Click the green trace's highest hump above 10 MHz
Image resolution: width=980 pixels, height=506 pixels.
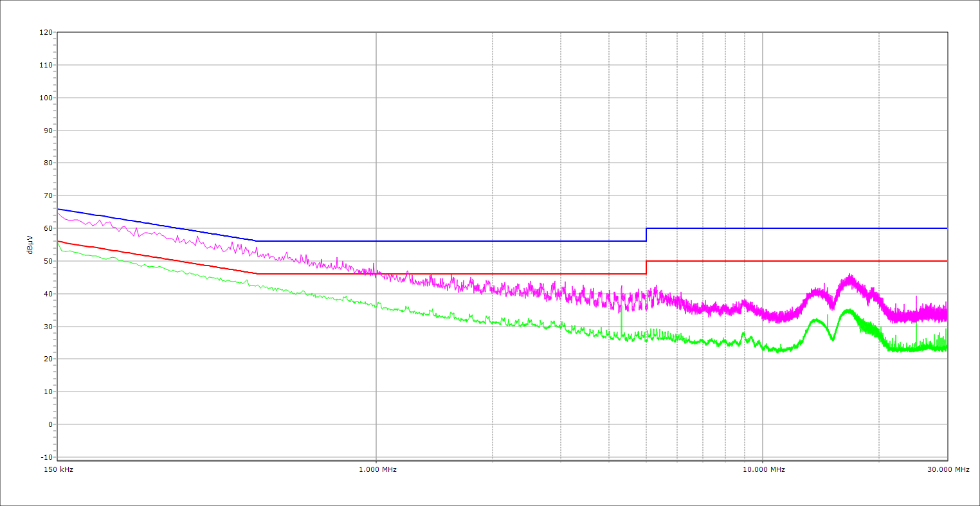coord(848,311)
